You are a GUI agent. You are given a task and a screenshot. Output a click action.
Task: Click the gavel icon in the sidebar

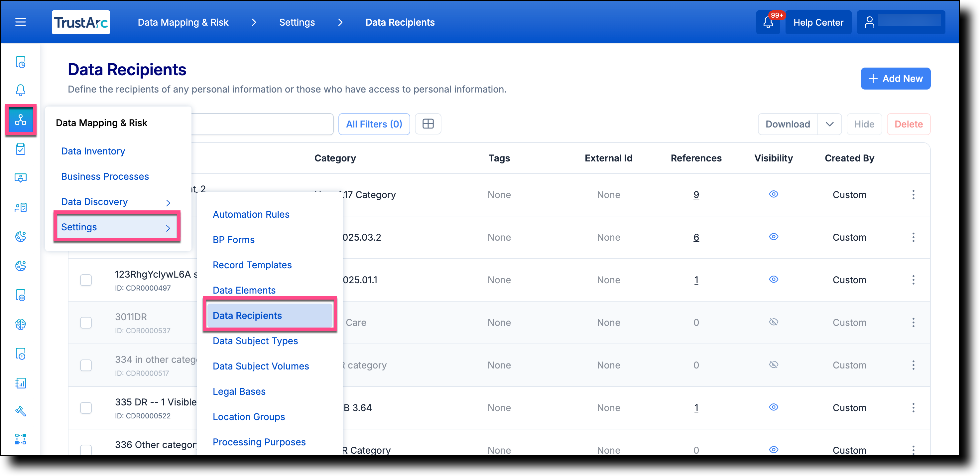click(x=21, y=411)
